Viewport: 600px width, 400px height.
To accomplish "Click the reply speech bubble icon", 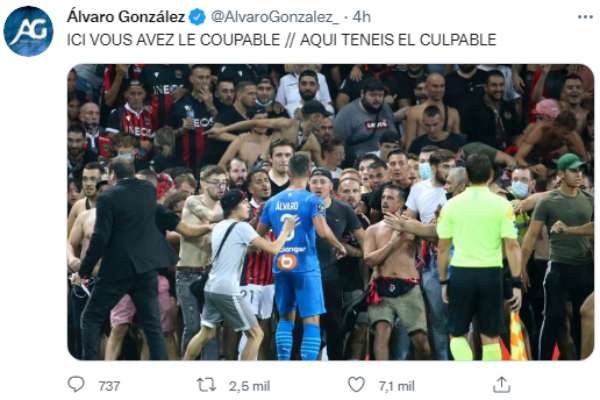I will point(76,384).
